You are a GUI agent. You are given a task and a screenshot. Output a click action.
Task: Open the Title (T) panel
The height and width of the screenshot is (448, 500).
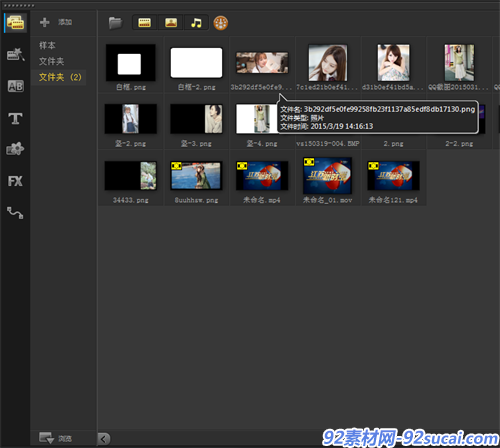point(15,118)
